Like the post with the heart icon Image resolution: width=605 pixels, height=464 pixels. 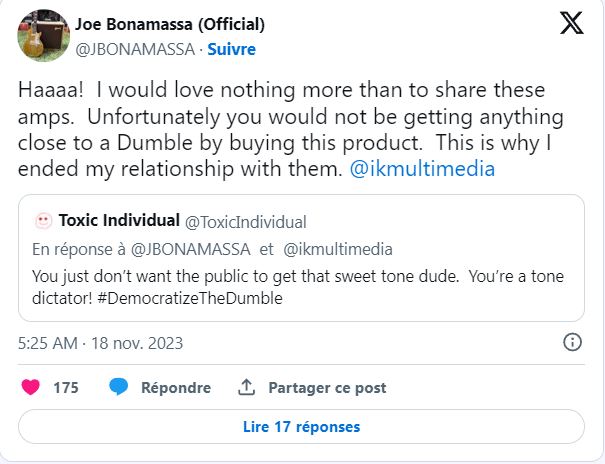click(31, 388)
